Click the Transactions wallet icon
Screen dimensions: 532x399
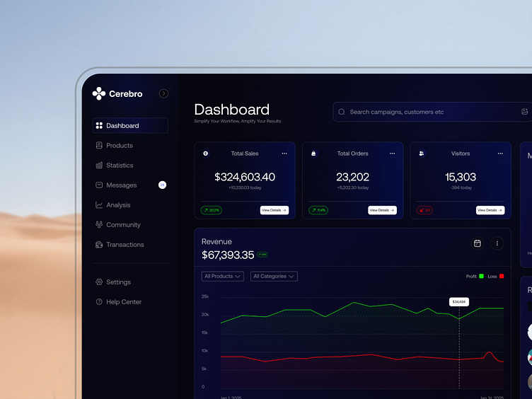(x=99, y=245)
